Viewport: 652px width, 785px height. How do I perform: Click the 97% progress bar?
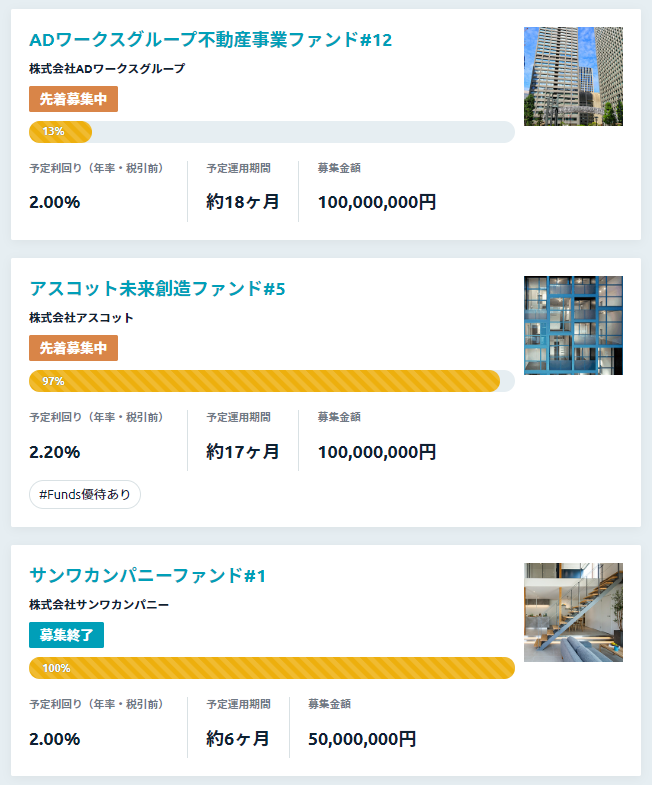[x=272, y=381]
